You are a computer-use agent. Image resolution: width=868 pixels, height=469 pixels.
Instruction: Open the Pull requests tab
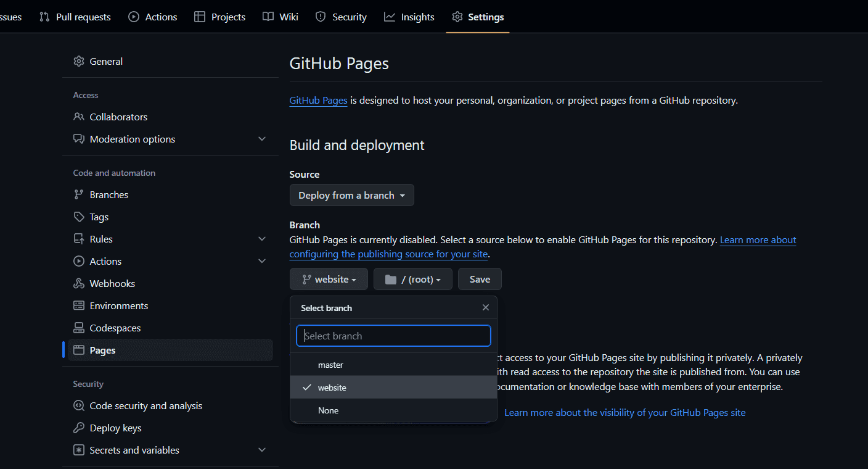75,17
